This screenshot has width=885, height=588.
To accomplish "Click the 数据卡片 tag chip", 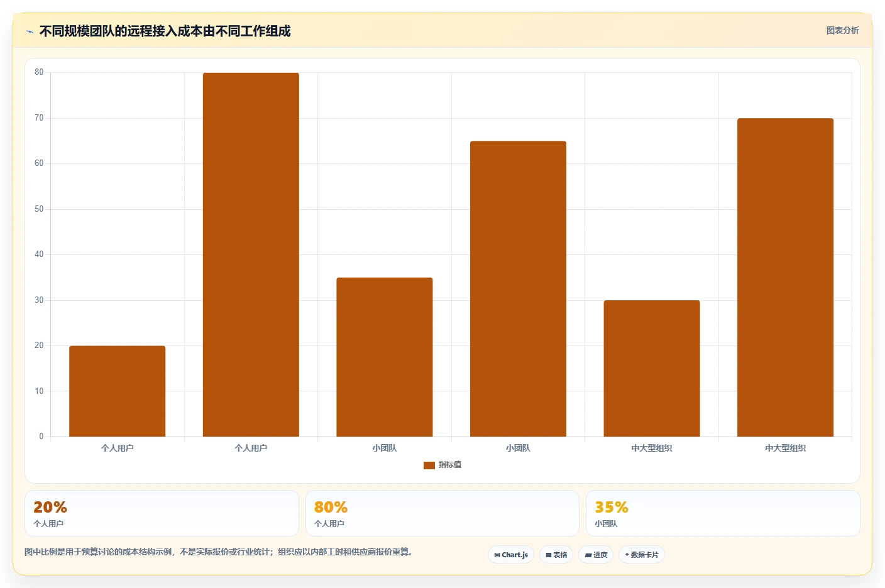I will [642, 555].
